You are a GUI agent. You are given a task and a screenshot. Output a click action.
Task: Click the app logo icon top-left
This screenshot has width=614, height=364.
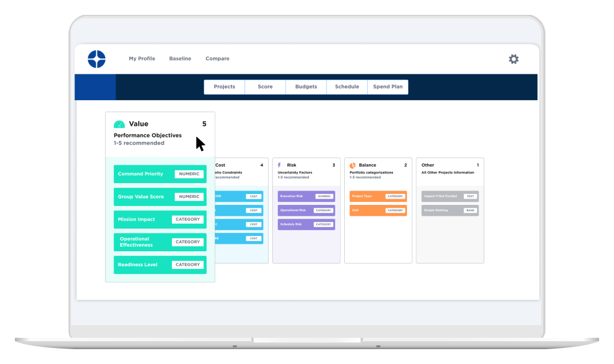pos(96,58)
